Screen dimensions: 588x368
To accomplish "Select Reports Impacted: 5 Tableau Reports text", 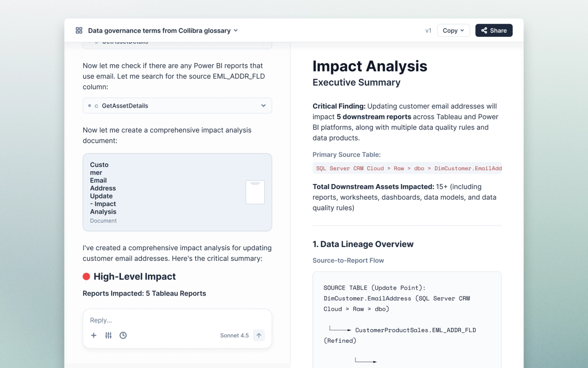I will click(145, 294).
